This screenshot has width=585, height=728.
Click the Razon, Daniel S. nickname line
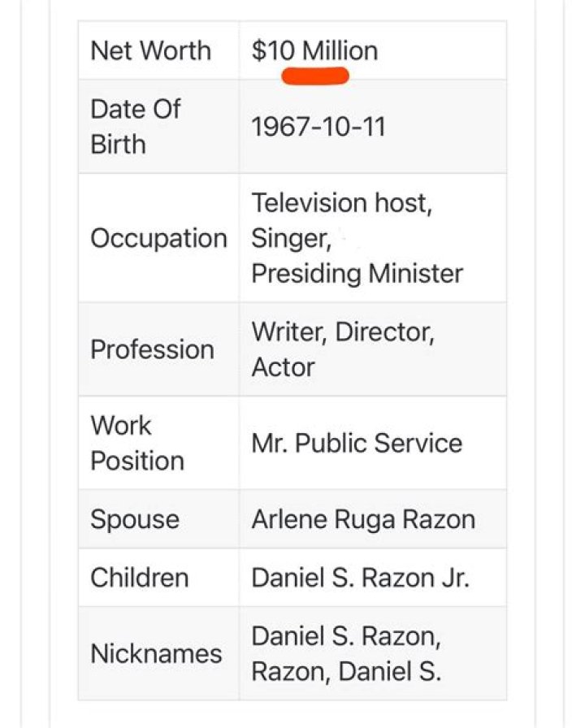346,672
